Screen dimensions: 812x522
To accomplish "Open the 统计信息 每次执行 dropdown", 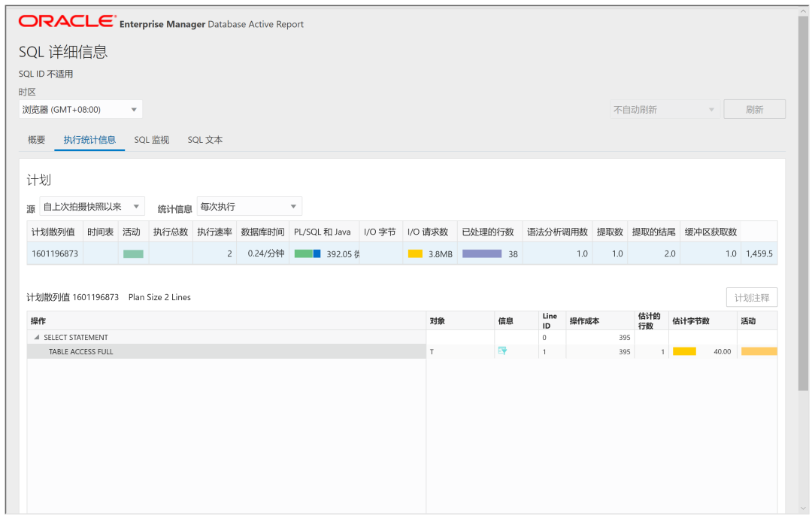I will [x=249, y=207].
